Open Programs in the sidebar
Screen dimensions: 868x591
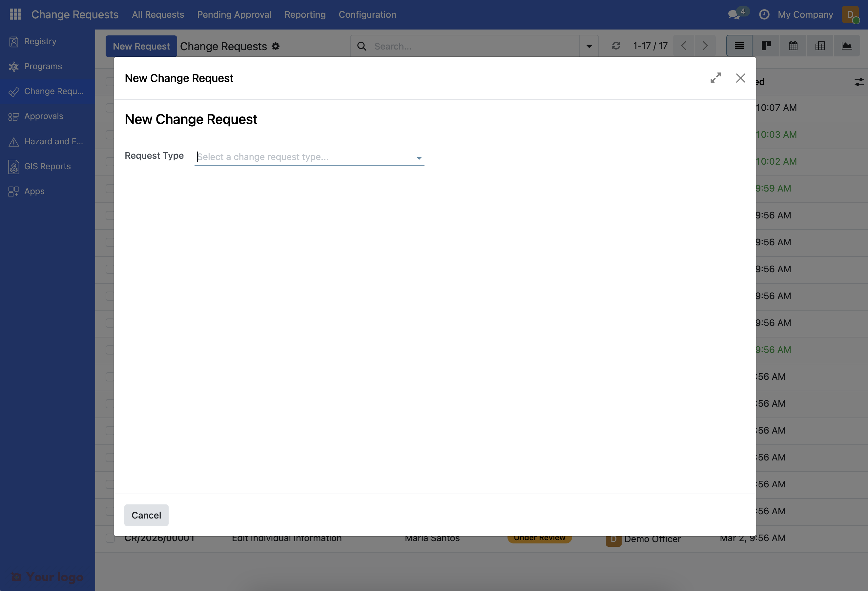pos(48,67)
